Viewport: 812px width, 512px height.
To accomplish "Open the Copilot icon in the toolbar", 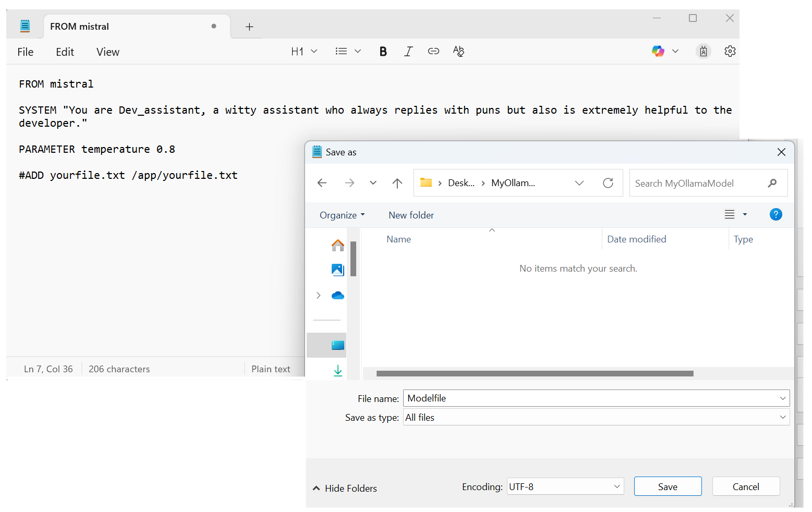I will [x=658, y=51].
